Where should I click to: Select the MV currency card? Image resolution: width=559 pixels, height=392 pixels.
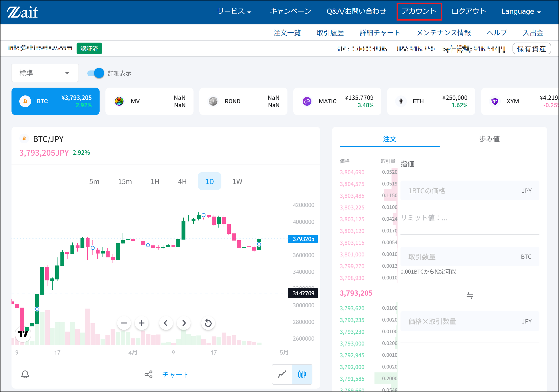(x=149, y=101)
